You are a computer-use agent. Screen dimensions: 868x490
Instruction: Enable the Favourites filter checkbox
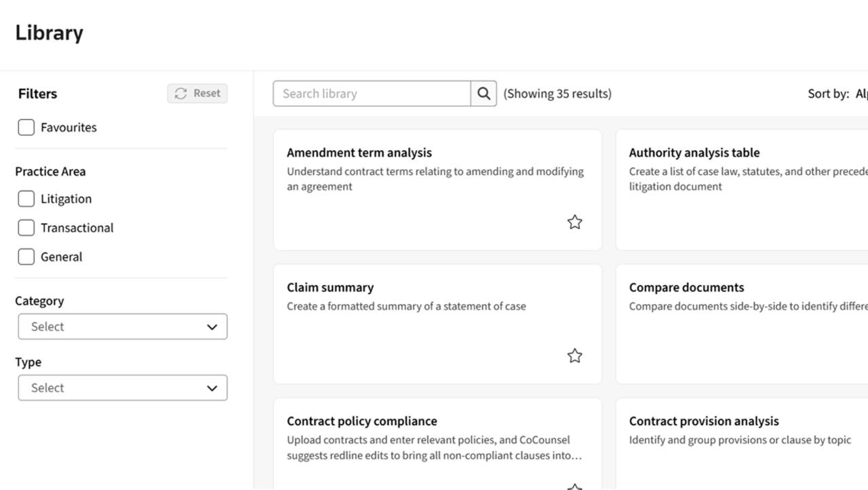(x=26, y=128)
